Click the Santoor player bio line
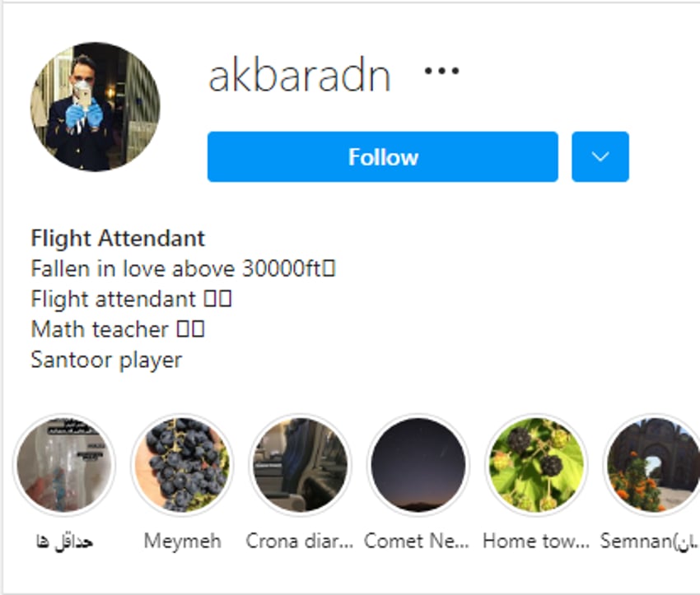 [x=106, y=360]
